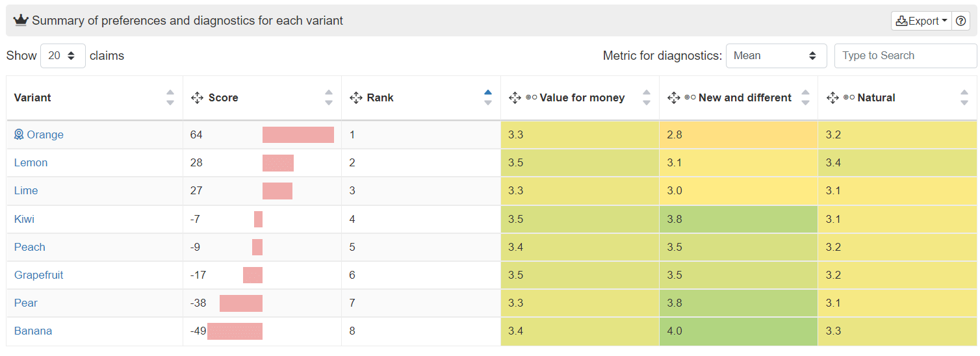Open the Export dropdown

922,21
